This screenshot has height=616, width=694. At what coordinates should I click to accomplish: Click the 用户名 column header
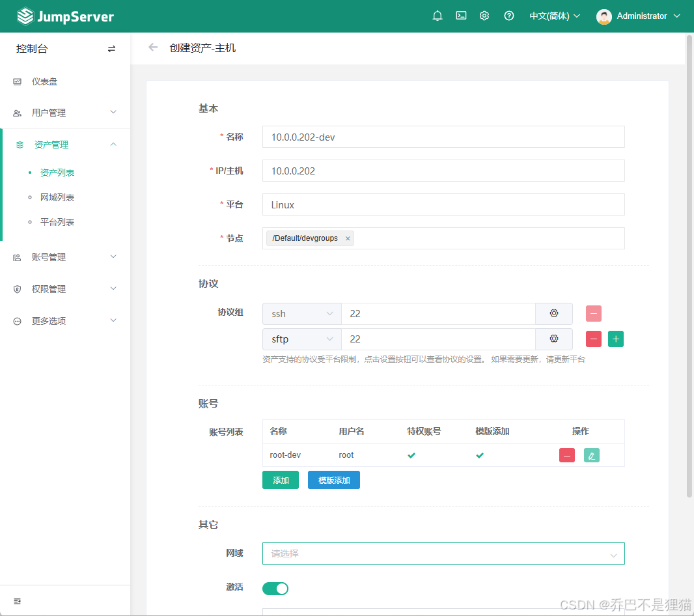click(352, 431)
